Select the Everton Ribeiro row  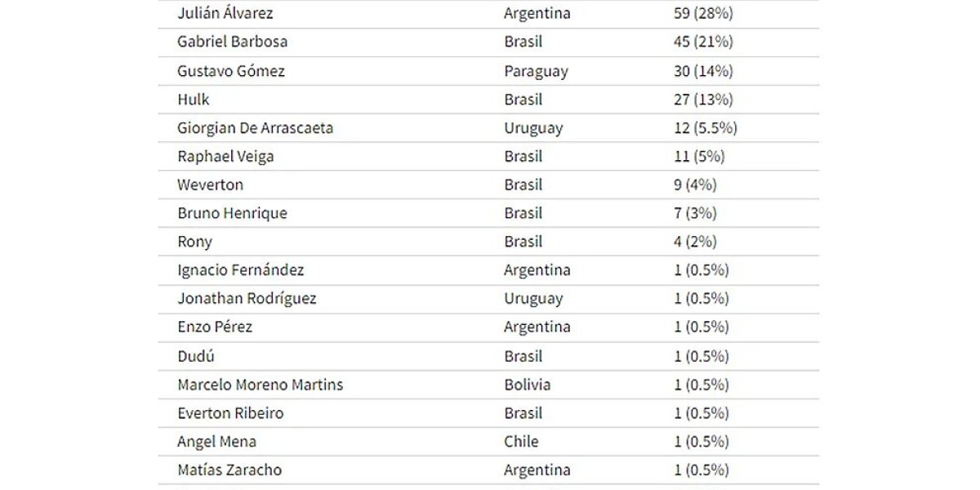pos(488,413)
